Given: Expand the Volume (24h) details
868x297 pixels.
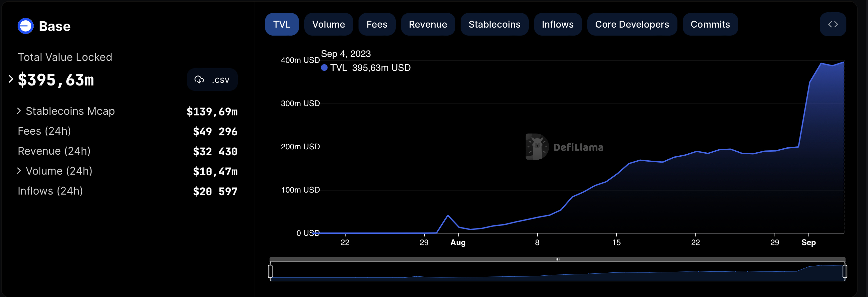Looking at the screenshot, I should [19, 171].
